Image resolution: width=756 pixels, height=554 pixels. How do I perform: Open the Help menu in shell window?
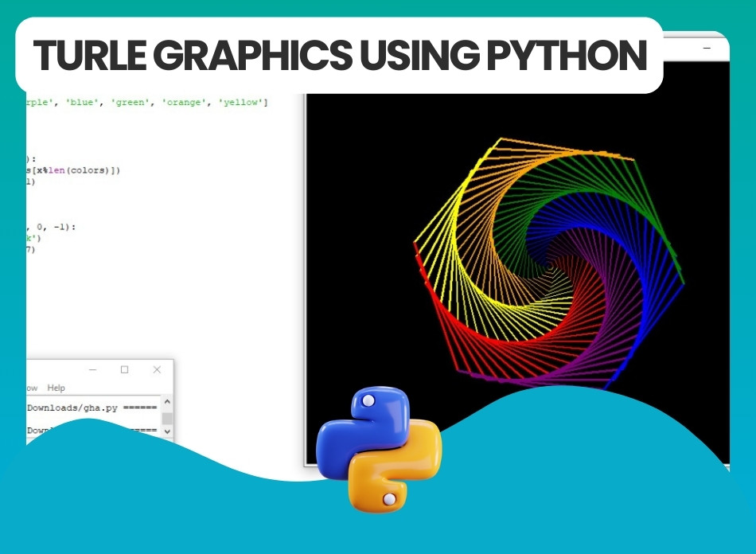coord(56,388)
